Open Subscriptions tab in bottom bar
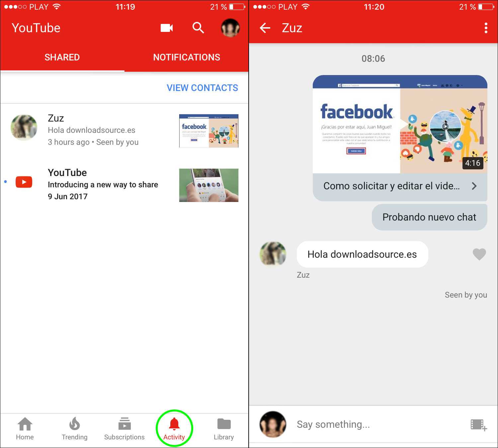The width and height of the screenshot is (498, 448). [x=124, y=429]
